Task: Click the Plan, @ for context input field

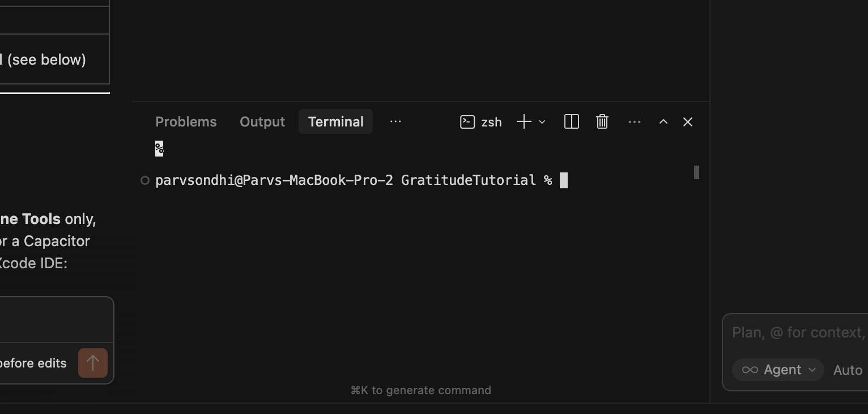Action: [798, 332]
